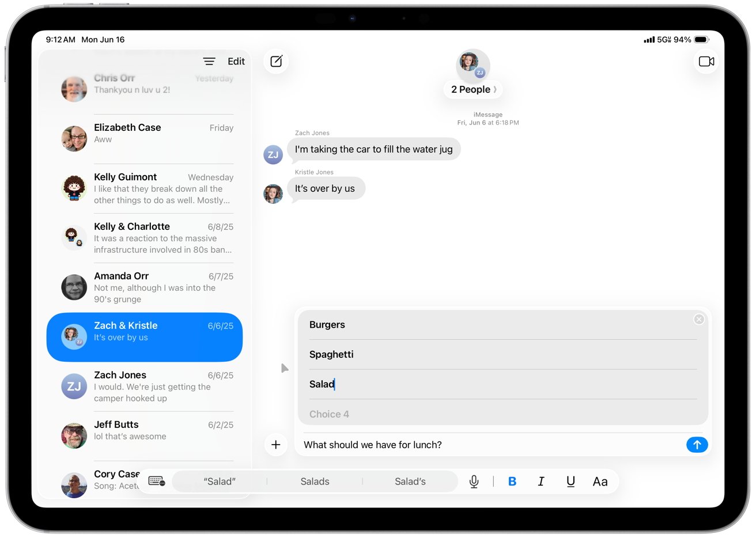Send the poll with the blue arrow
The image size is (756, 538).
[697, 445]
